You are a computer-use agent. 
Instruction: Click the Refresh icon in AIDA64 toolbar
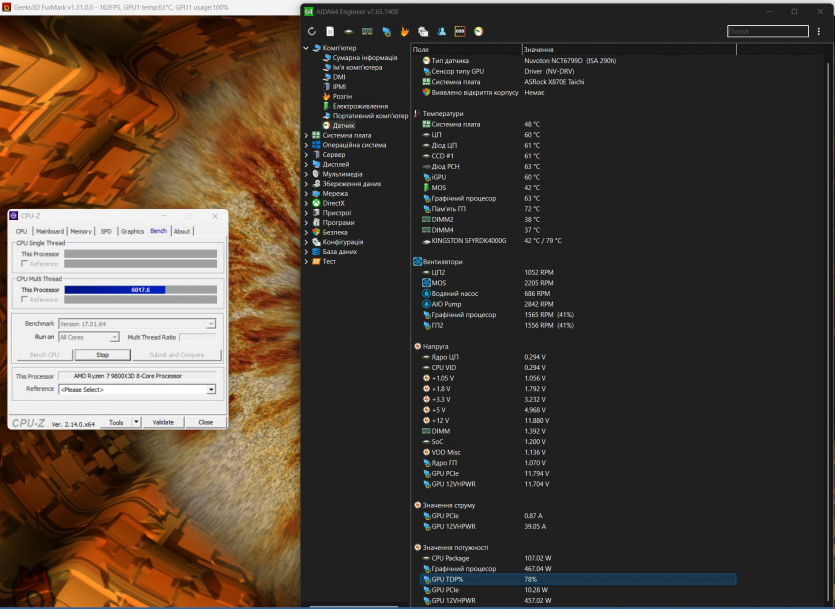tap(312, 32)
